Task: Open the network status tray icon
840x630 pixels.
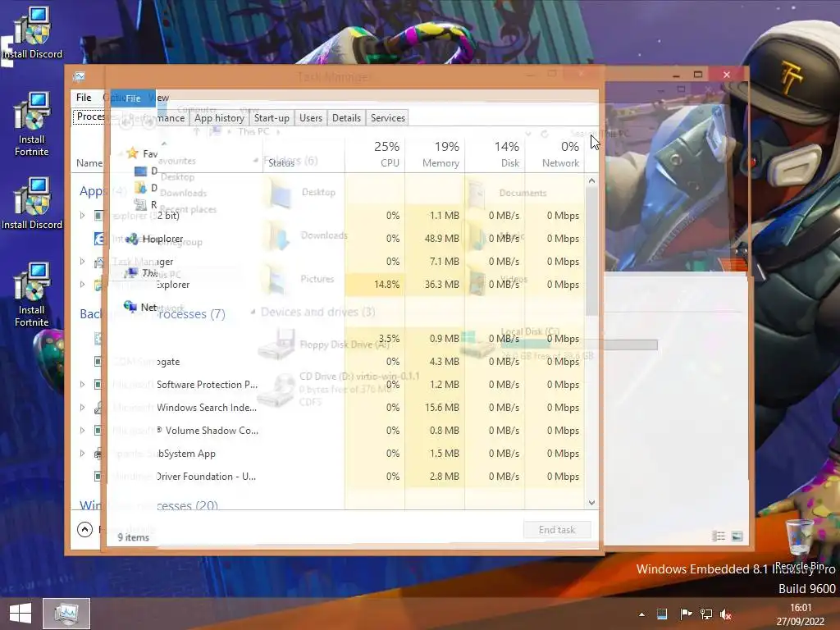Action: point(706,614)
